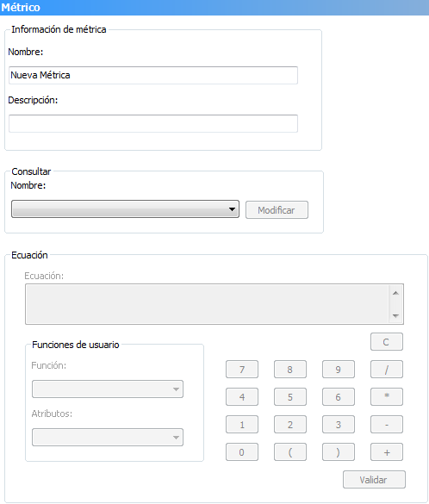
Task: Expand the Función dropdown
Action: click(108, 389)
